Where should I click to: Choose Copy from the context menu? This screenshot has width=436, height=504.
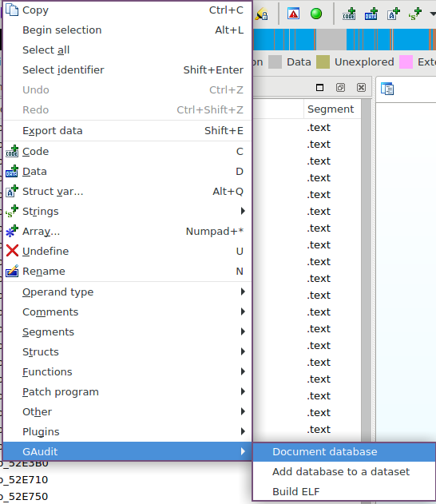pyautogui.click(x=127, y=10)
